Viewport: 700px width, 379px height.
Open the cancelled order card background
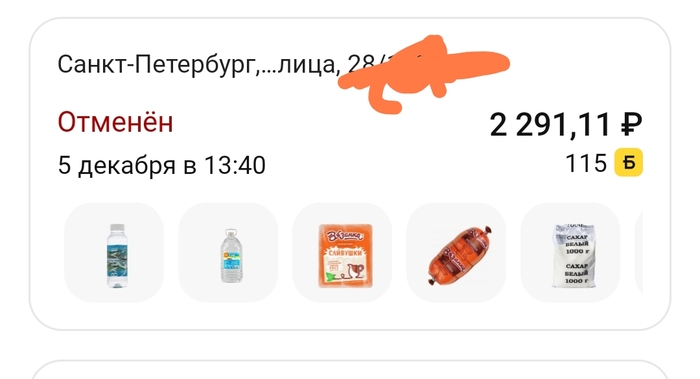pyautogui.click(x=350, y=174)
